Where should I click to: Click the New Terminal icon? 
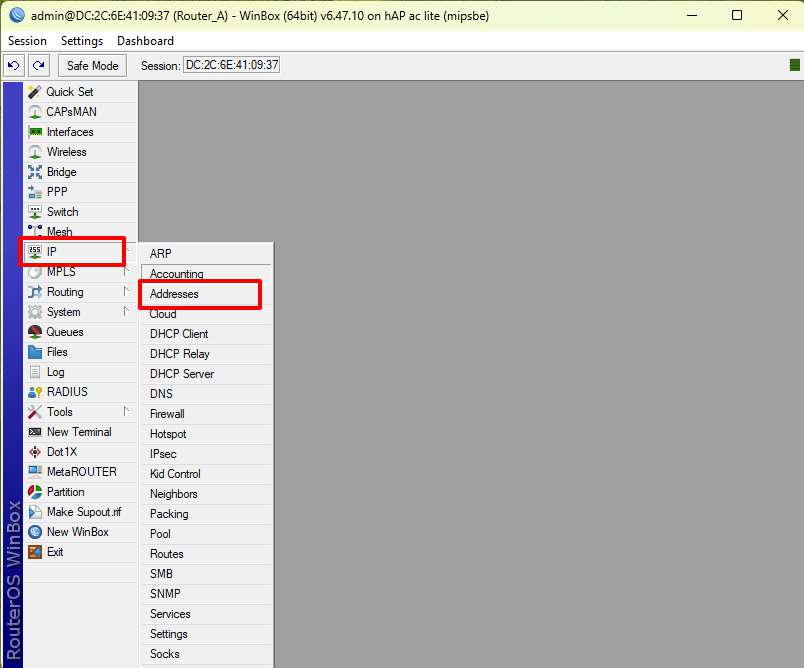tap(35, 432)
